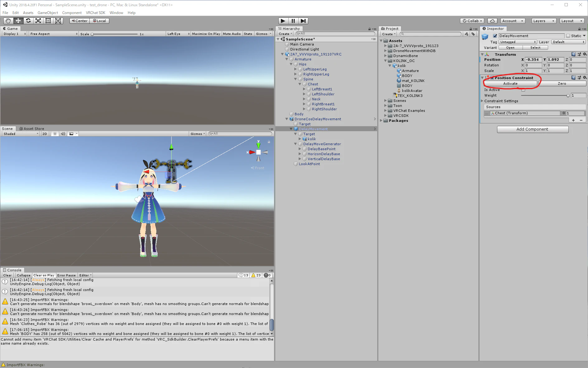Viewport: 588px width, 368px height.
Task: Open the Free Aspect dropdown
Action: coord(54,34)
